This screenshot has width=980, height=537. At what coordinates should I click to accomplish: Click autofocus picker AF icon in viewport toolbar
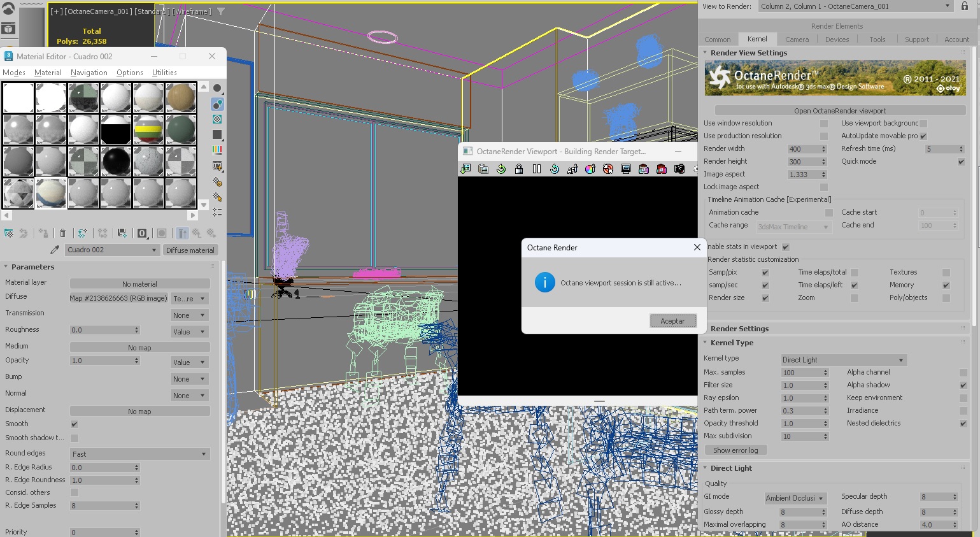[572, 169]
